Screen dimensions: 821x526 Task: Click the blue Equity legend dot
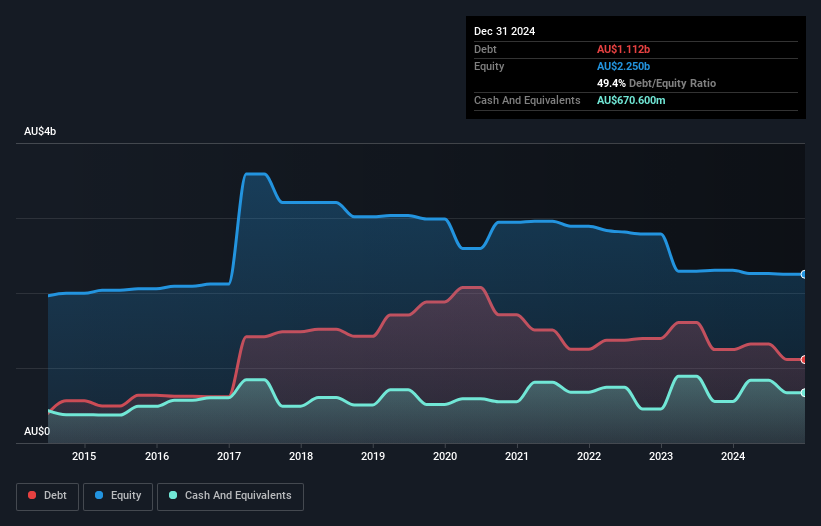[99, 495]
